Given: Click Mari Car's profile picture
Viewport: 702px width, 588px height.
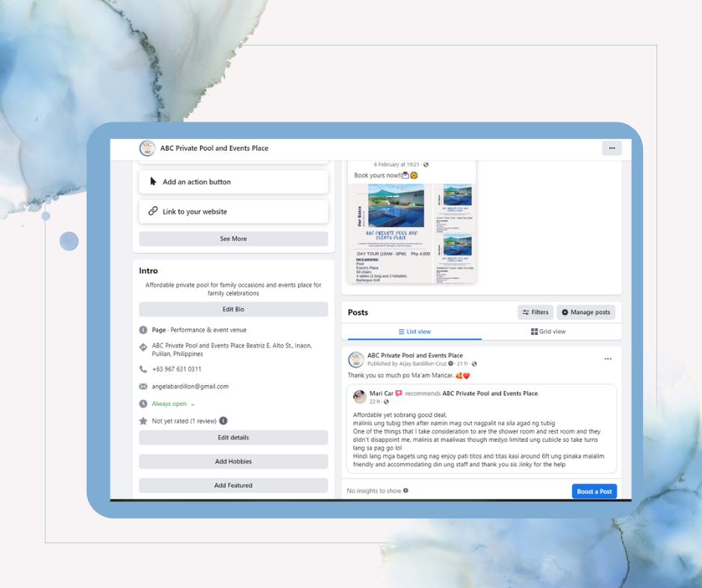Looking at the screenshot, I should (x=359, y=397).
